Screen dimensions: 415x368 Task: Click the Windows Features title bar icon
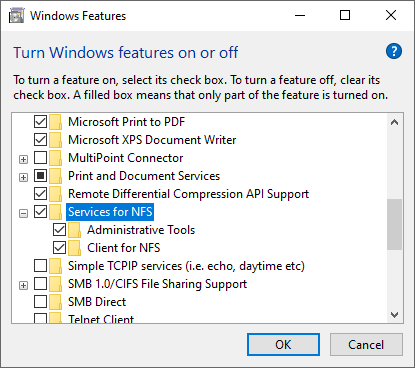point(16,16)
